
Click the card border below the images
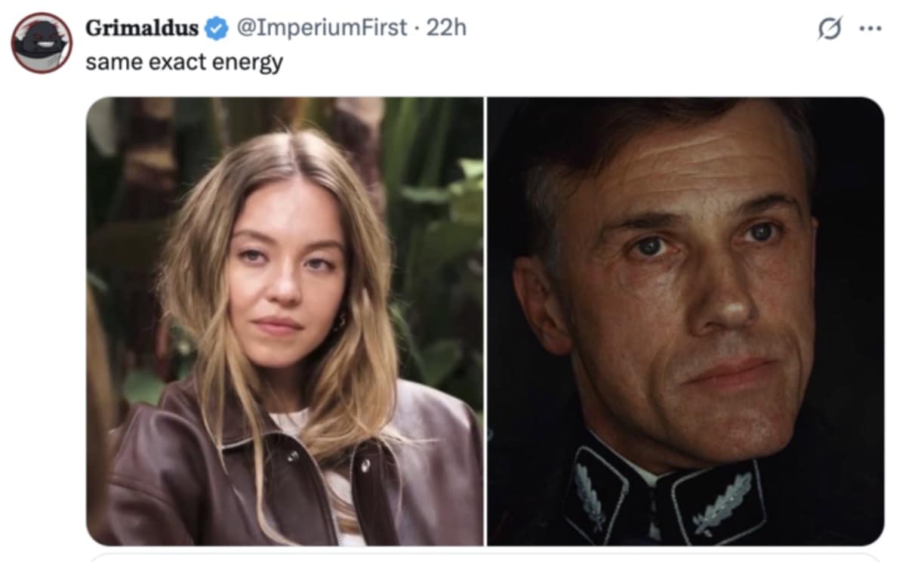pos(483,559)
